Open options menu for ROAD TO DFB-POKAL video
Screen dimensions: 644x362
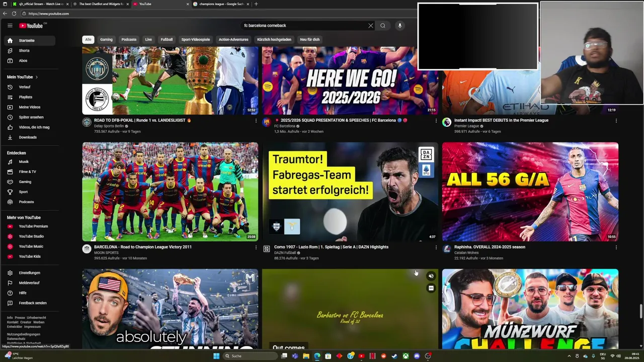tap(256, 121)
